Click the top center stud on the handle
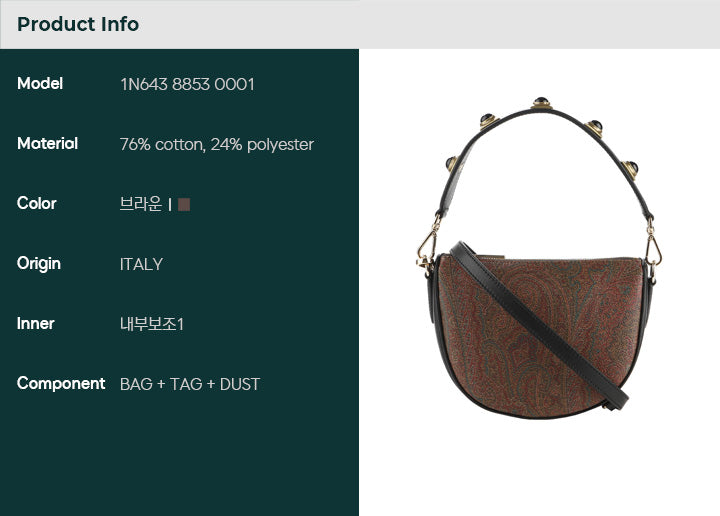The image size is (720, 516). pyautogui.click(x=542, y=103)
